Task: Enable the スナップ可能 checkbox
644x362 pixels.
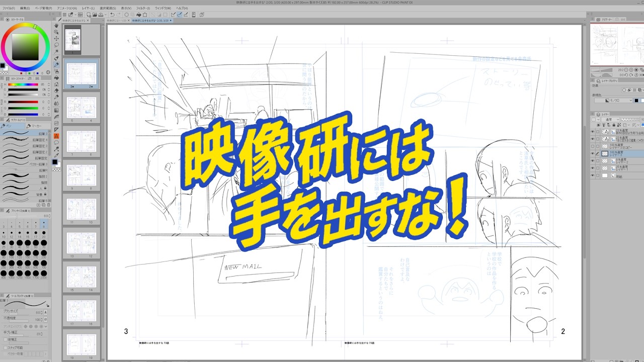Action: (5, 348)
